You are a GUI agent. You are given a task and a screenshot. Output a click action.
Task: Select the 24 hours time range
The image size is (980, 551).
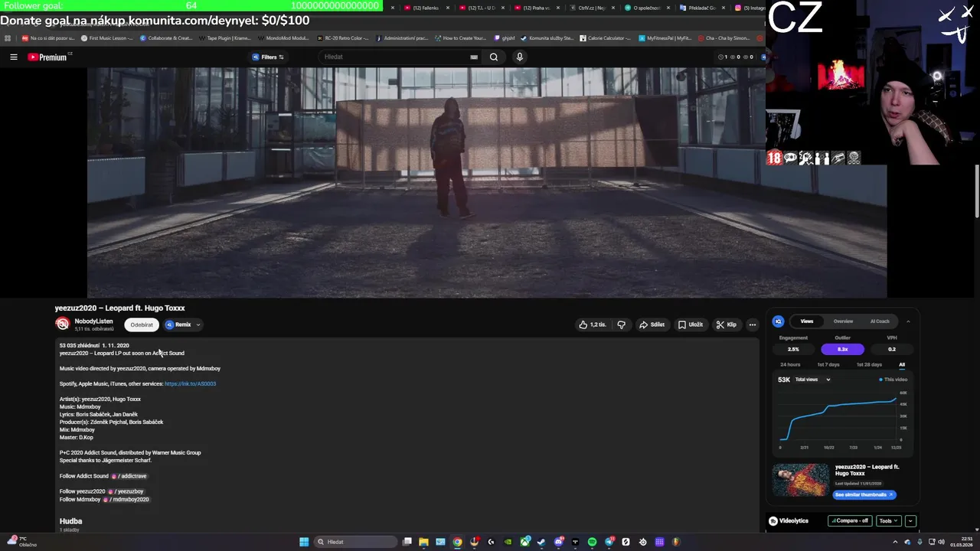tap(790, 364)
